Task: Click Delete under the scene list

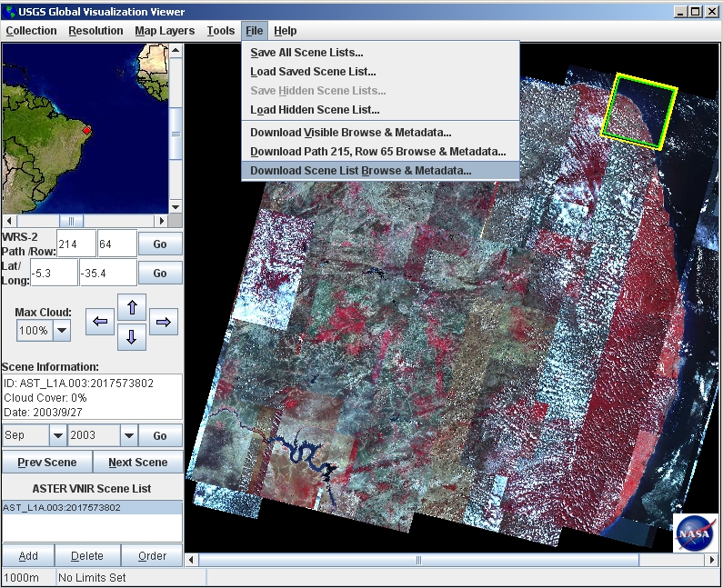Action: (87, 556)
